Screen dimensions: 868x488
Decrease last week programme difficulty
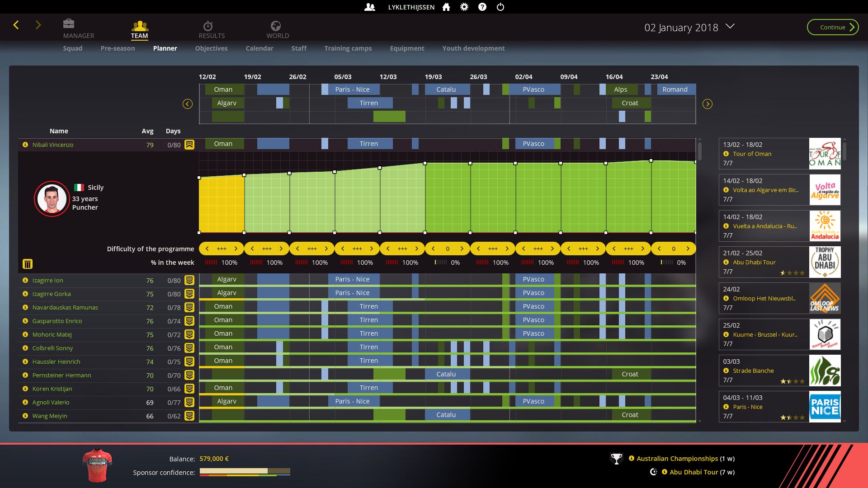[x=659, y=249]
